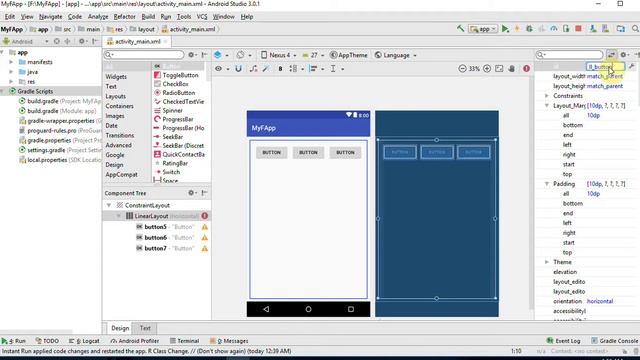Expand the Theme attribute section
The width and height of the screenshot is (640, 360).
pos(547,262)
